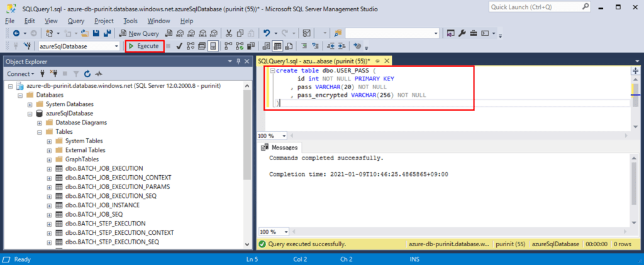
Task: Open the Tools menu
Action: [131, 21]
